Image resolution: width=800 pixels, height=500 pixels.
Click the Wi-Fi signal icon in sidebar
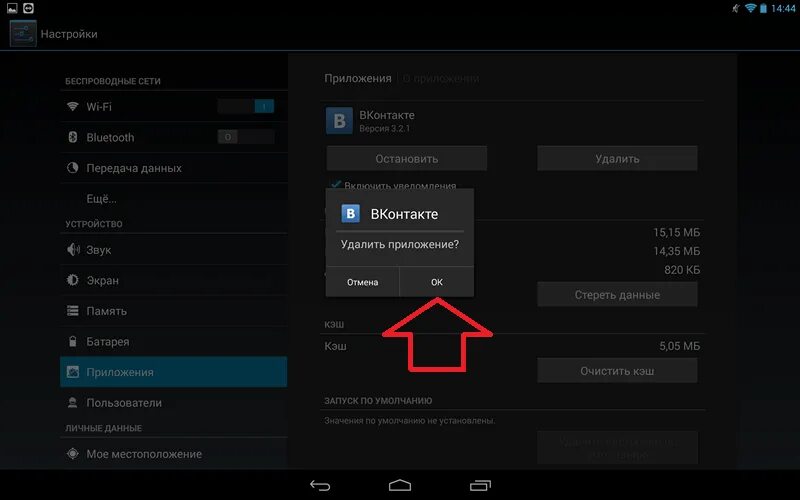72,106
